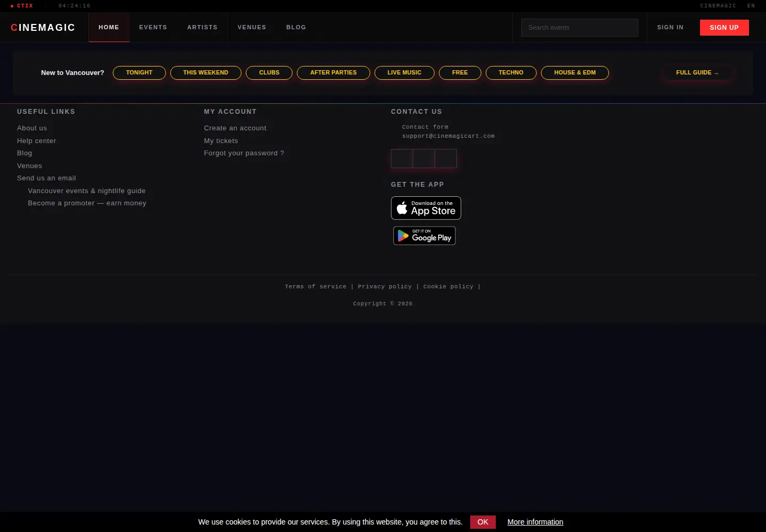
Task: Open the My tickets link
Action: (221, 141)
